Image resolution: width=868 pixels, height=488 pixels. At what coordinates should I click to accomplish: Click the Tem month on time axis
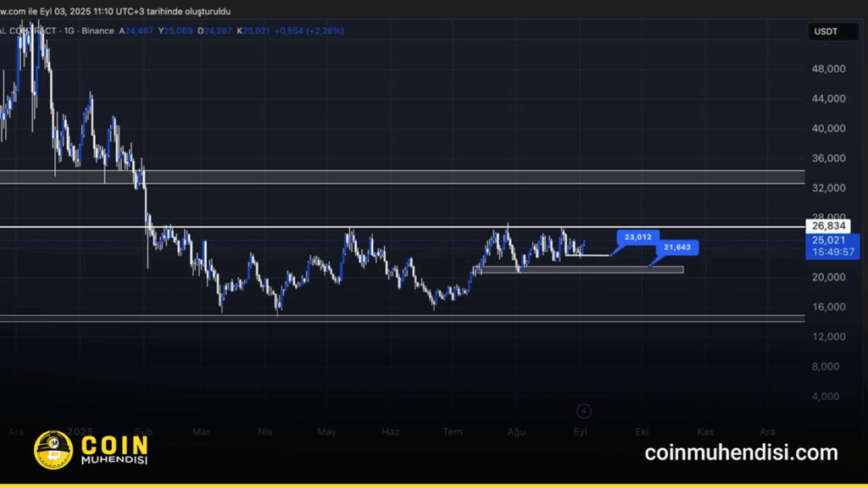tap(453, 432)
